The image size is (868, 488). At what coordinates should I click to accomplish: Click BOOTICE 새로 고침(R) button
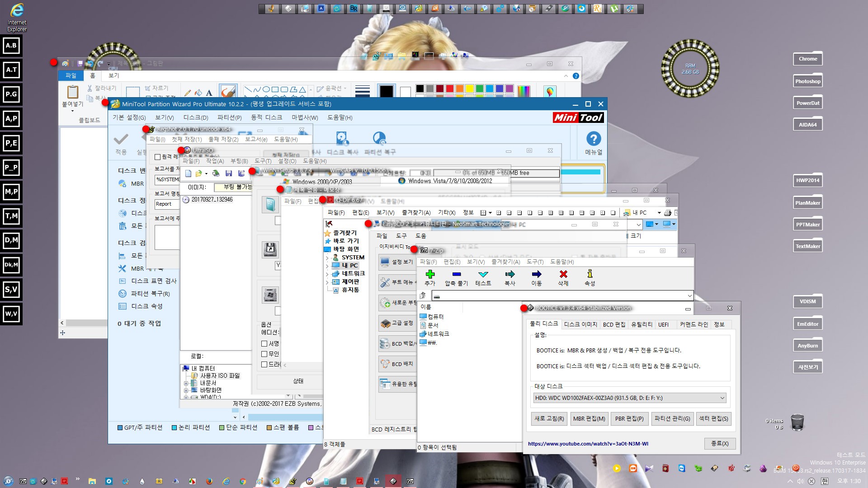549,418
